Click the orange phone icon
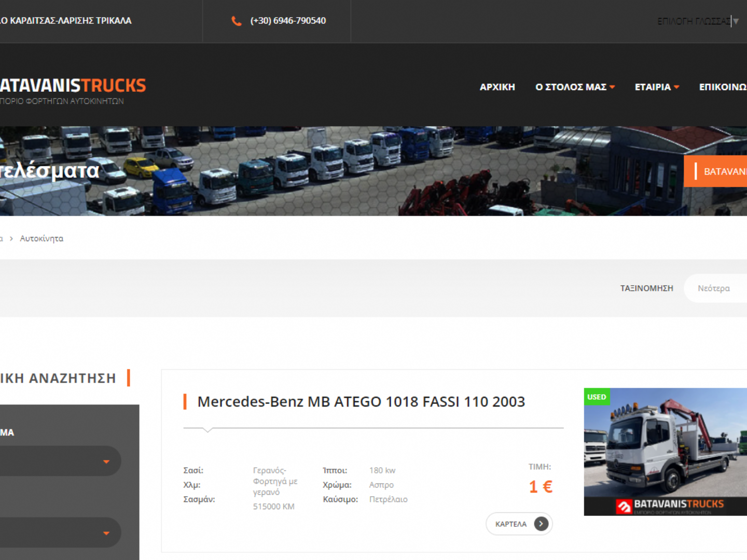 point(237,21)
